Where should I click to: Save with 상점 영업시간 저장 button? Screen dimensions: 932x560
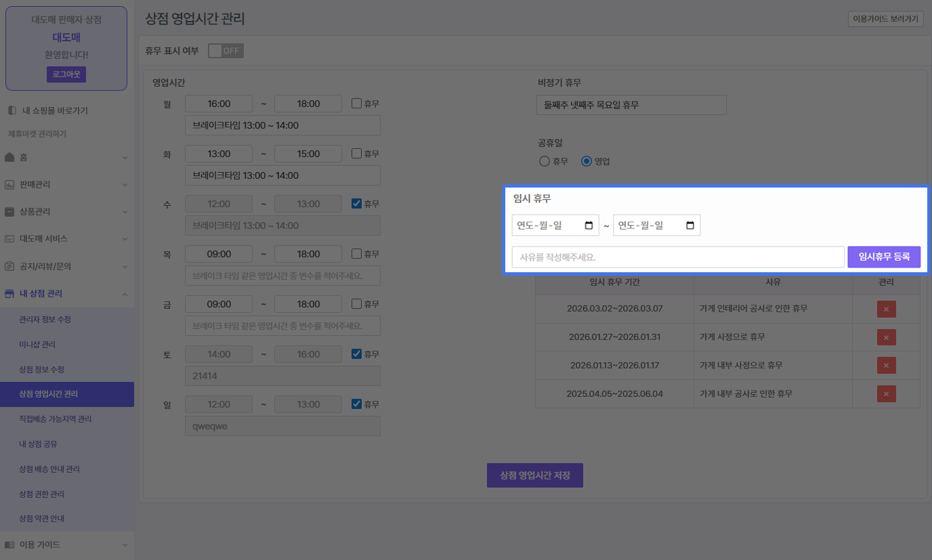pyautogui.click(x=534, y=475)
